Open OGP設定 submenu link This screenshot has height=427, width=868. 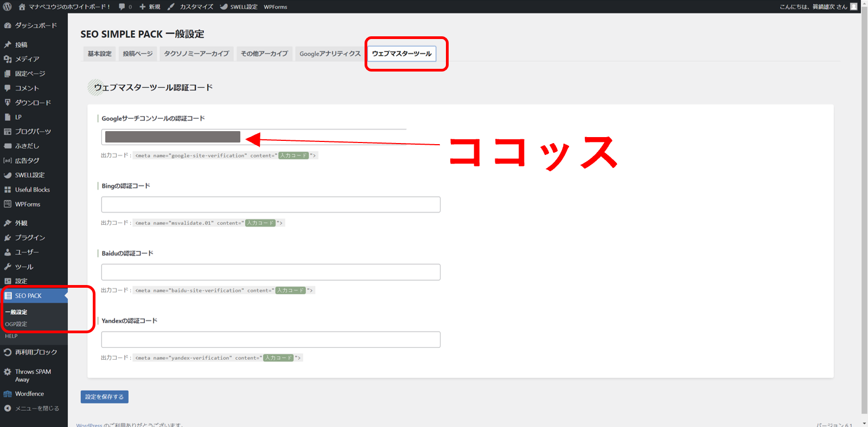(x=16, y=324)
